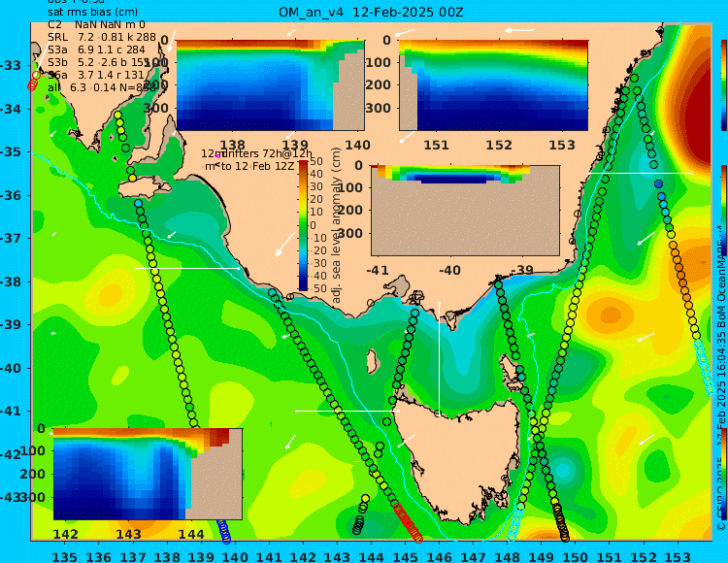Image resolution: width=728 pixels, height=563 pixels.
Task: Click the -40 latitude label under the Bass Strait inset
Action: 448,270
